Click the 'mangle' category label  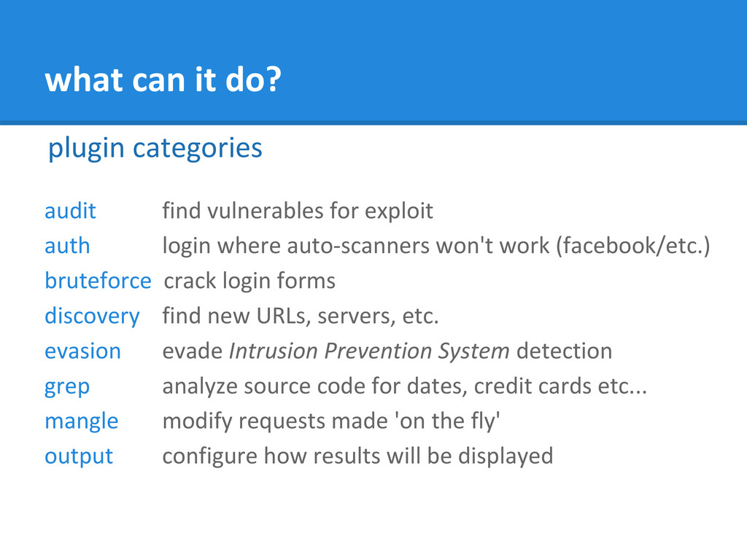click(81, 422)
